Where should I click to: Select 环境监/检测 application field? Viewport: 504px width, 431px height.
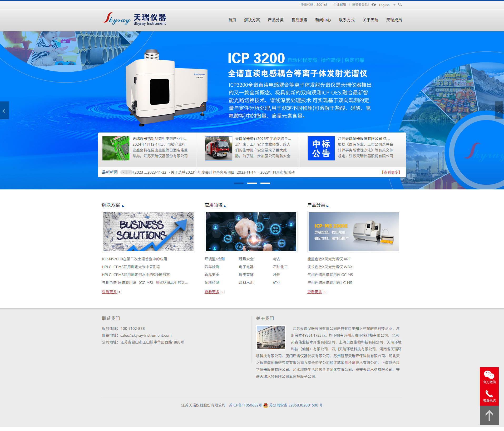pos(215,259)
